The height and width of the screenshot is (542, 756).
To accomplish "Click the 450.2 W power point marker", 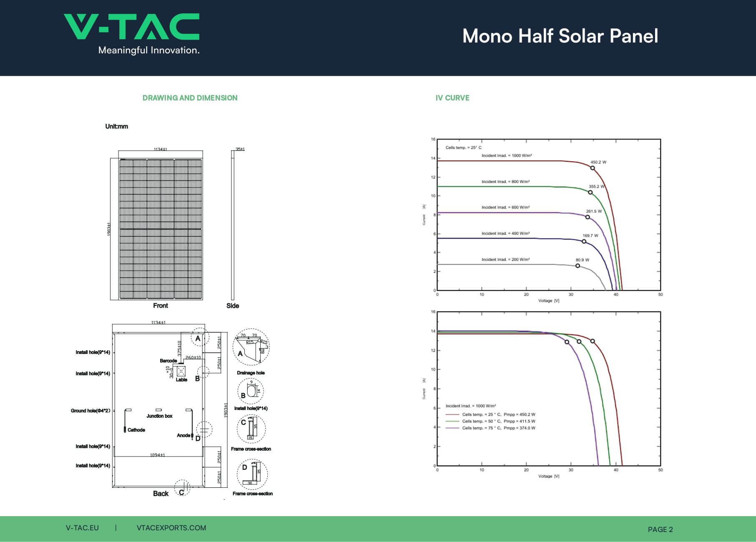I will pyautogui.click(x=592, y=168).
